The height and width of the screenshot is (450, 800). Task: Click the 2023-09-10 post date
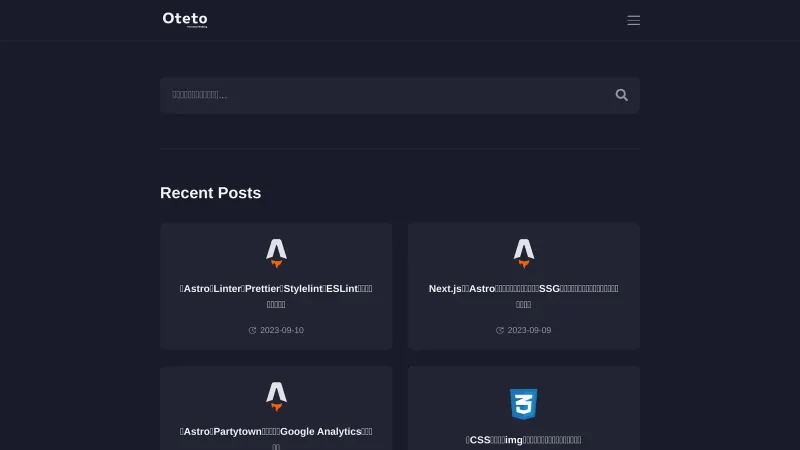pos(282,330)
